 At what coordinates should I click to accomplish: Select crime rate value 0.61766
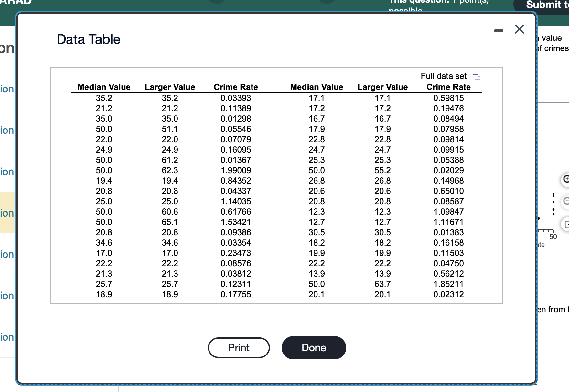(x=236, y=212)
